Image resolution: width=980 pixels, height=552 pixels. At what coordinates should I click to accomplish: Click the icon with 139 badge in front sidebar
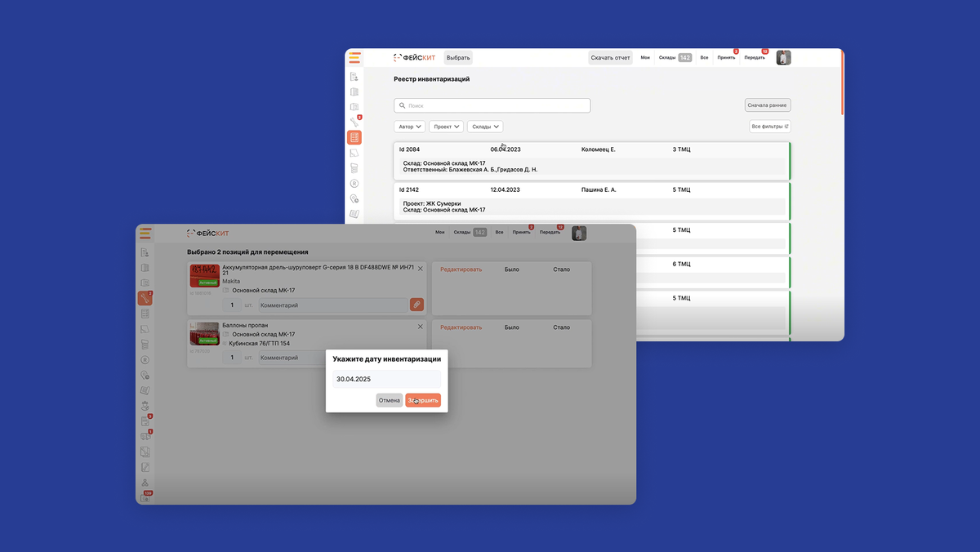pyautogui.click(x=146, y=497)
